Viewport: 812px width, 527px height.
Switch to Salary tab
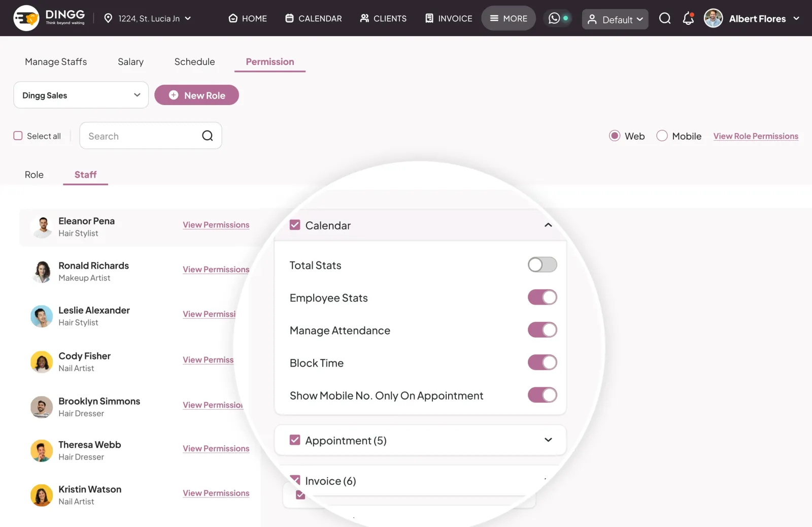(130, 62)
